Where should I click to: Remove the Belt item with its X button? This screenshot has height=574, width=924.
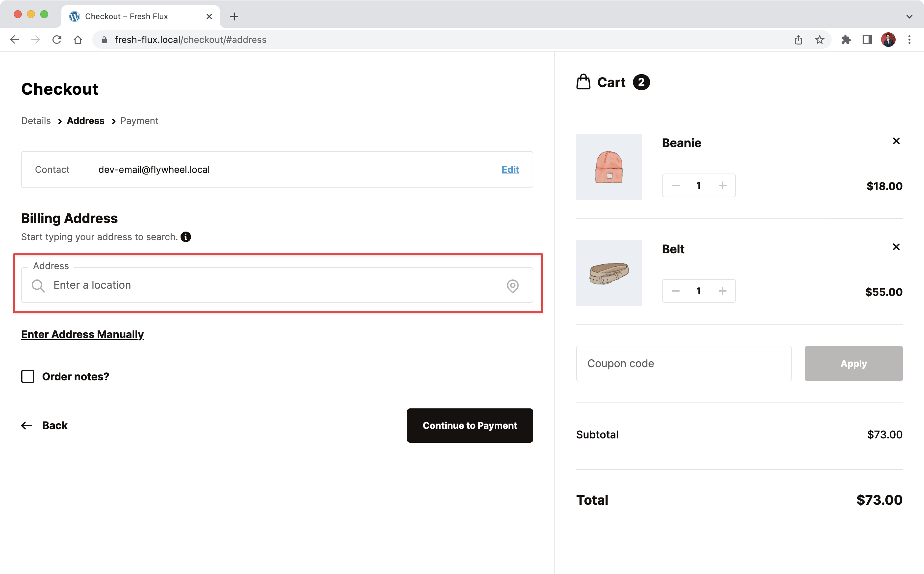[x=896, y=246]
